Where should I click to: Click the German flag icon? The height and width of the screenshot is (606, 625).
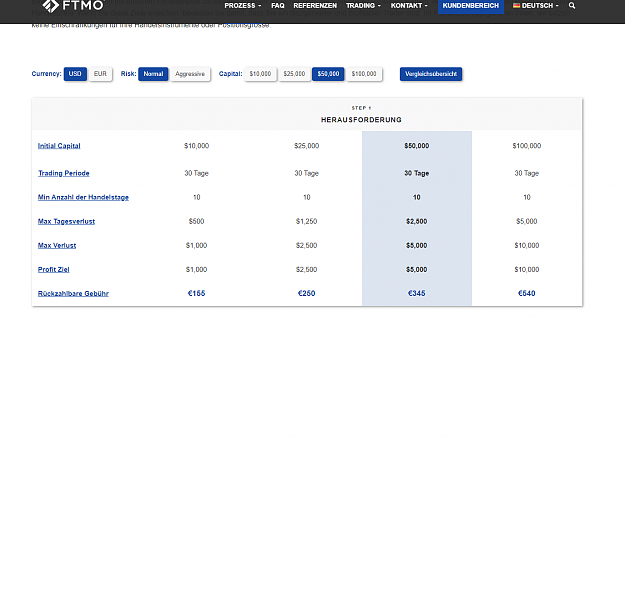coord(517,6)
